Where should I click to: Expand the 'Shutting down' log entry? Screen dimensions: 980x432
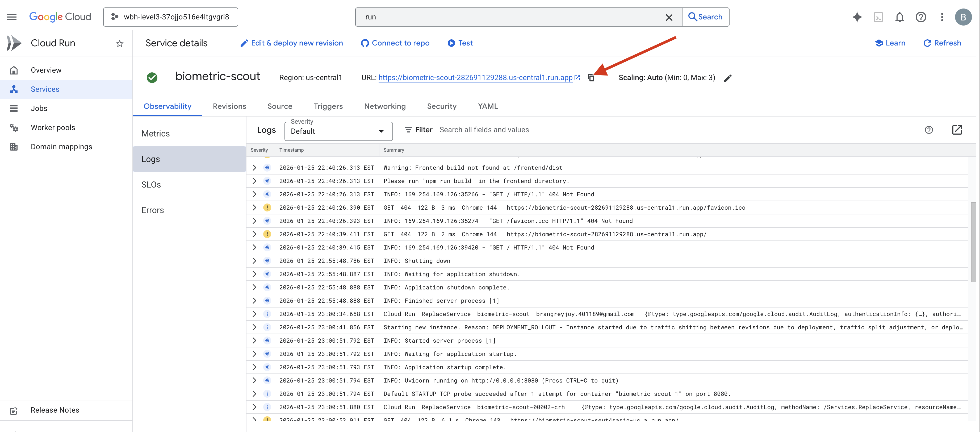pyautogui.click(x=254, y=261)
